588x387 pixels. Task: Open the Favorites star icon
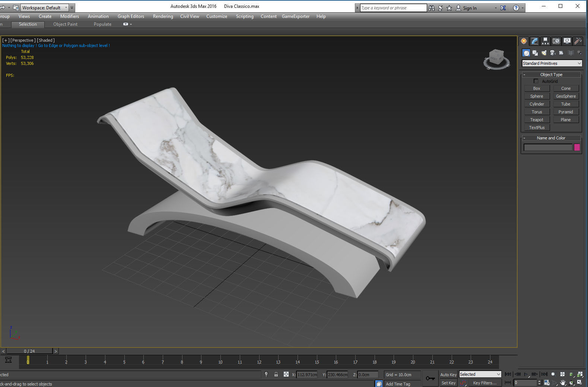tap(449, 8)
